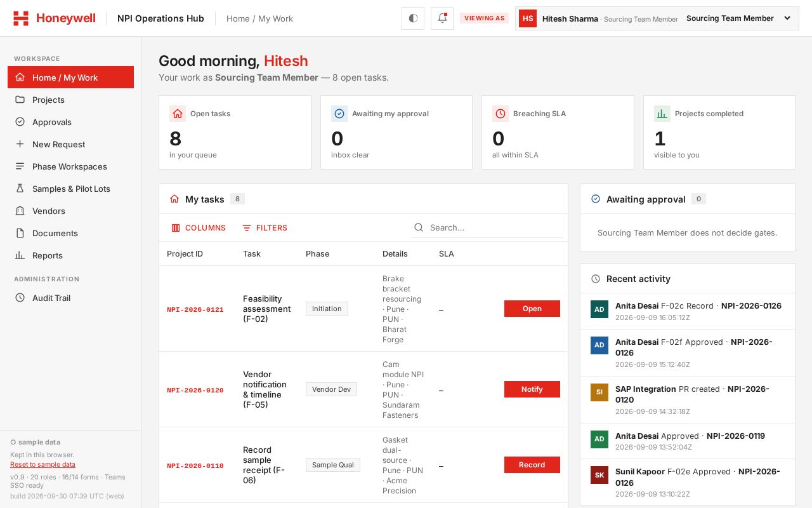Click the Sample Qual phase tag

point(333,465)
